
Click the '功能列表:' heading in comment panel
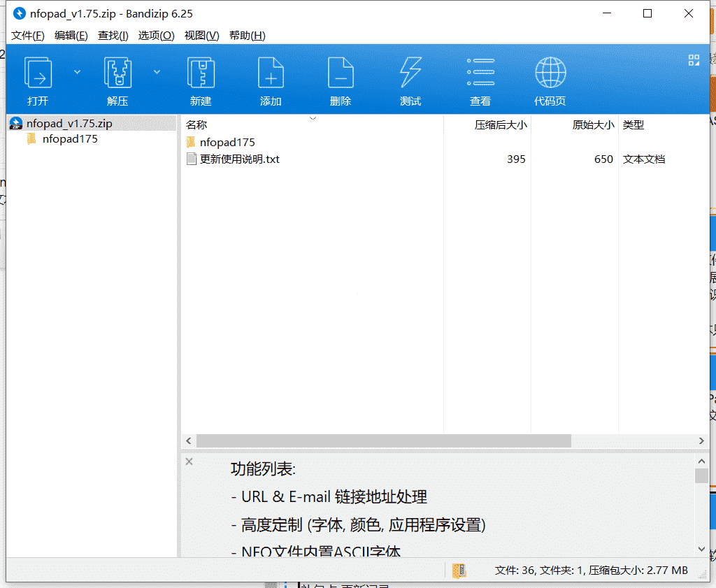pyautogui.click(x=263, y=469)
